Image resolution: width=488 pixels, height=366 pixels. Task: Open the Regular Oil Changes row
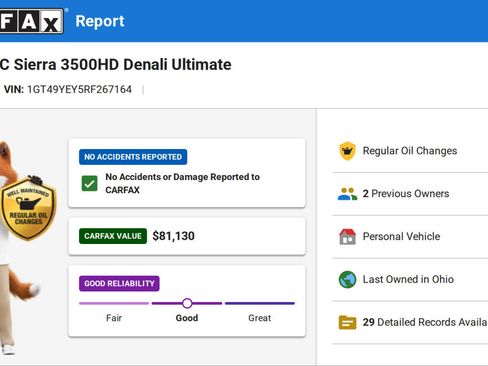coord(410,151)
